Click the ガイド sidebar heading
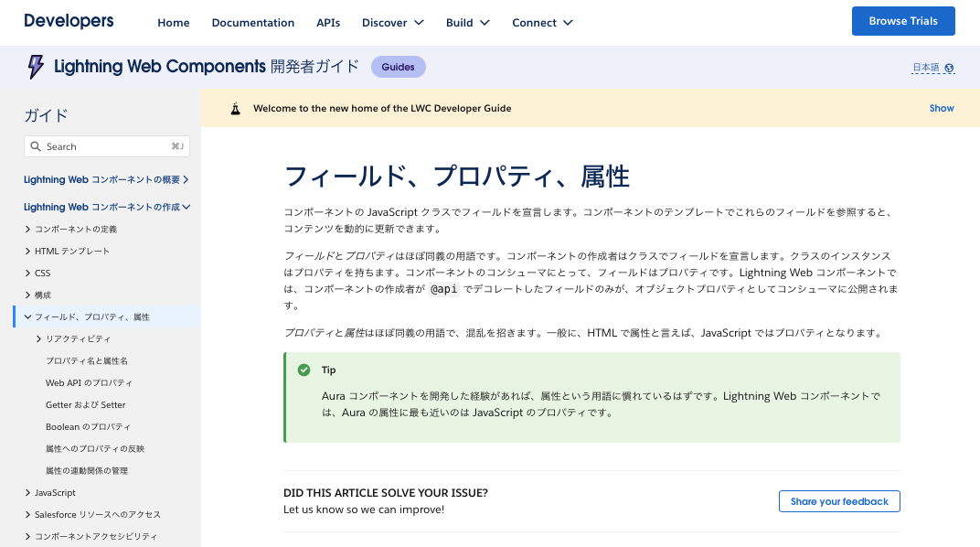Screen dimensions: 980x547 click(x=46, y=115)
